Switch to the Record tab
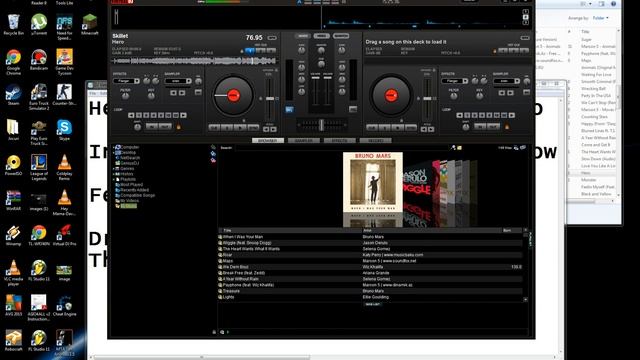This screenshot has width=640, height=360. (375, 140)
